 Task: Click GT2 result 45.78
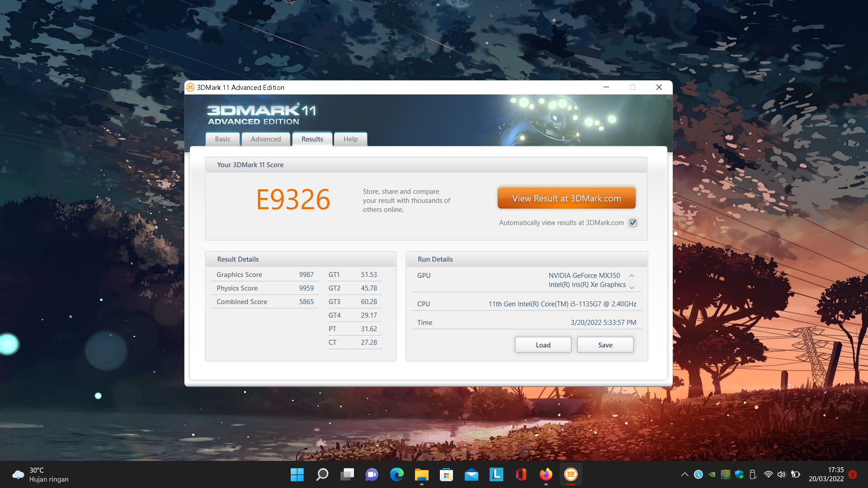(368, 288)
